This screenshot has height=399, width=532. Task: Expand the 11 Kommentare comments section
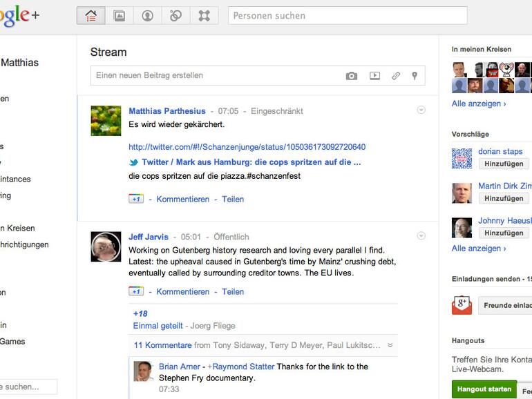pyautogui.click(x=162, y=345)
